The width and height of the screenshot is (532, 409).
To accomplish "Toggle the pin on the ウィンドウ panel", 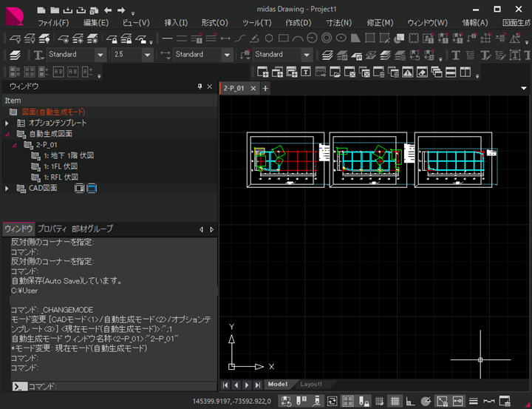I will [199, 87].
